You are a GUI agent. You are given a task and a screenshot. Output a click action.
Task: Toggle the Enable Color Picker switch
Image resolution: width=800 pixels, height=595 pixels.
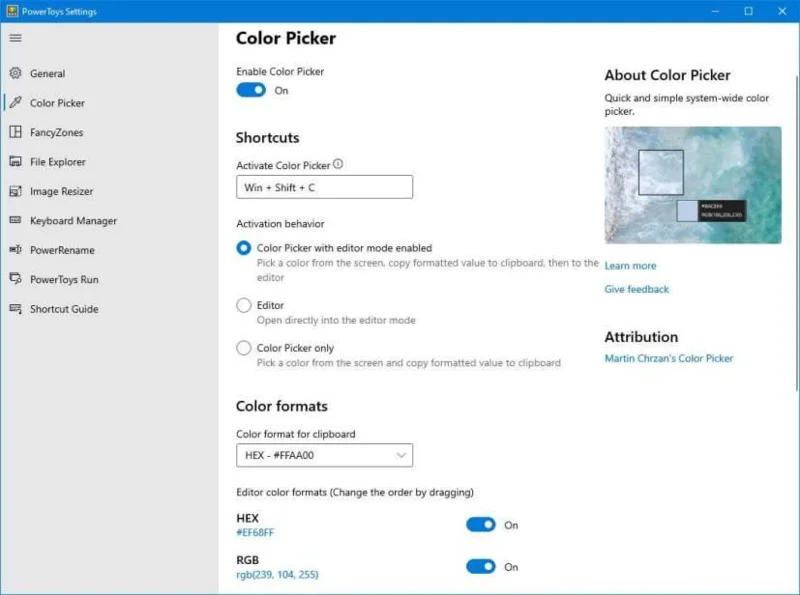click(x=251, y=90)
